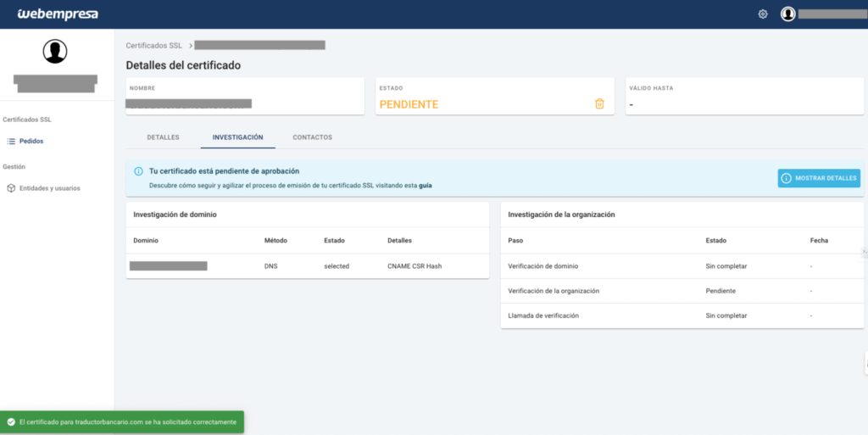Click the DNS method cell

pos(270,266)
